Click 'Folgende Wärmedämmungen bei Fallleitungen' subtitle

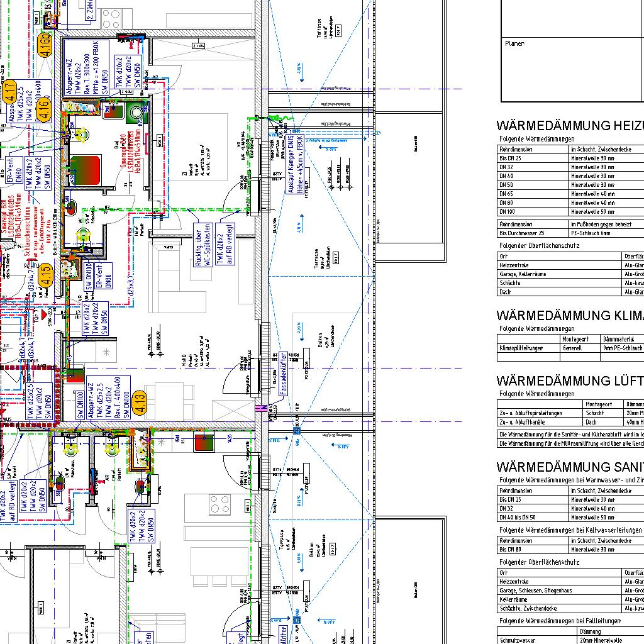pos(560,621)
